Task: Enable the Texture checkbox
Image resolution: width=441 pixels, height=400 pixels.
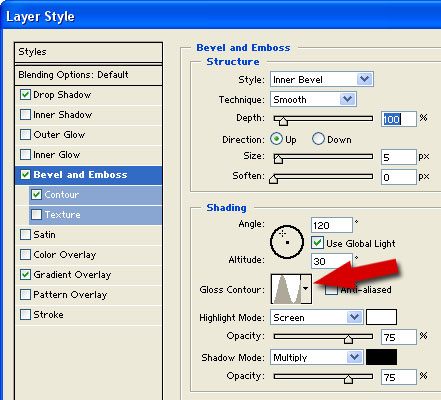Action: (x=37, y=215)
